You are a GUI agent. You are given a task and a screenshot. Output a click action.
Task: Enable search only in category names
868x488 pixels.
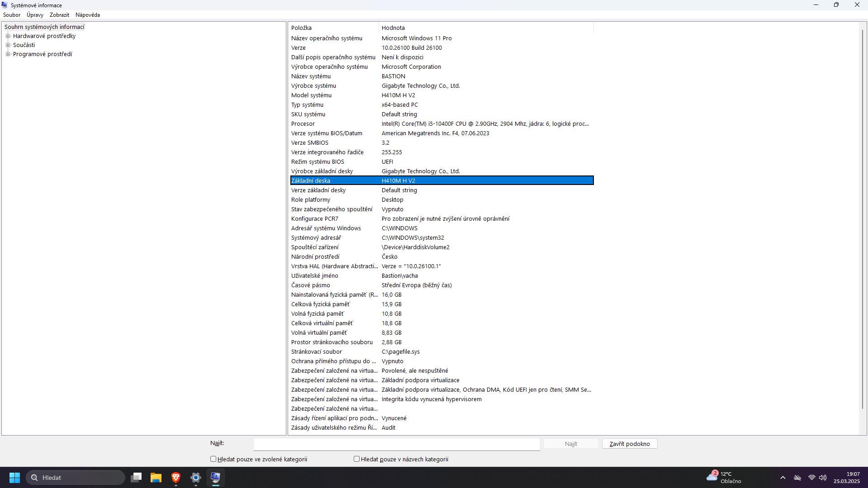coord(356,459)
